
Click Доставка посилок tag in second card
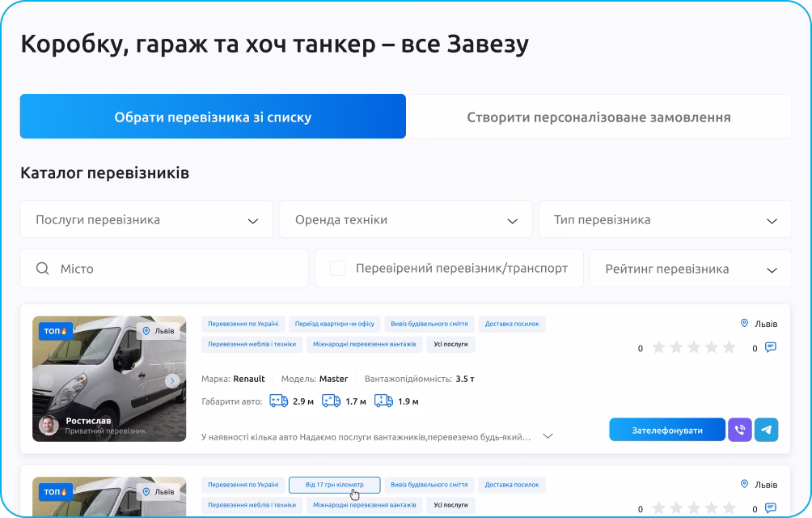point(512,485)
